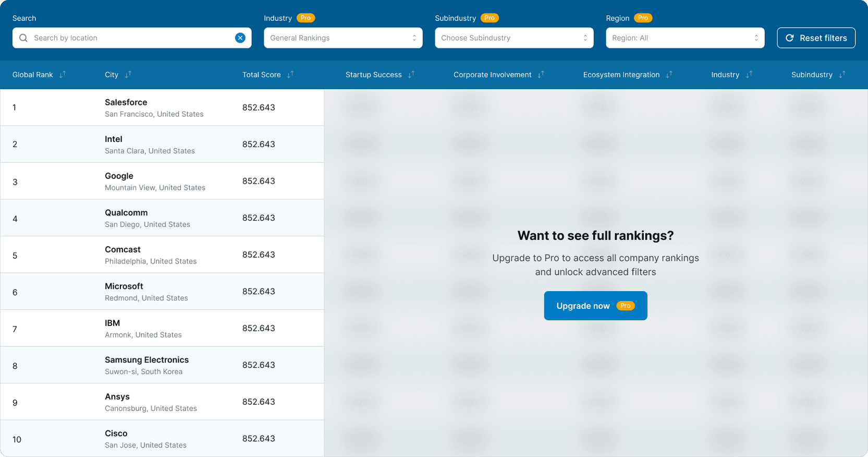Select the Cisco company name

pos(116,433)
